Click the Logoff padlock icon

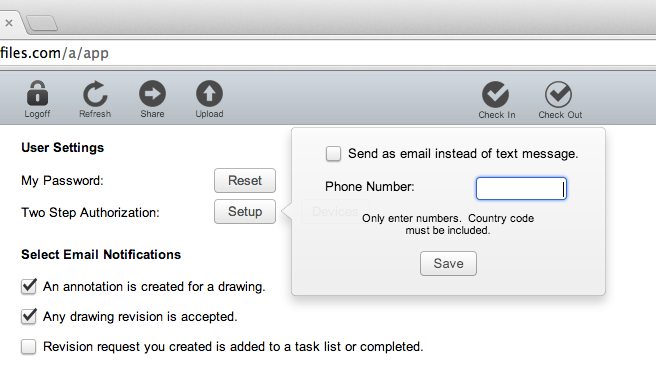(x=37, y=93)
